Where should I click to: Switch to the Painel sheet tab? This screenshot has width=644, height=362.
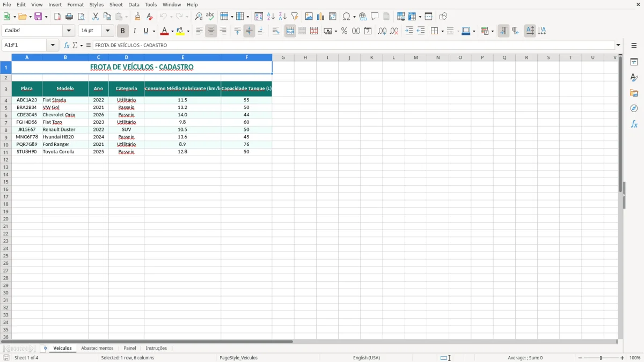(130, 348)
